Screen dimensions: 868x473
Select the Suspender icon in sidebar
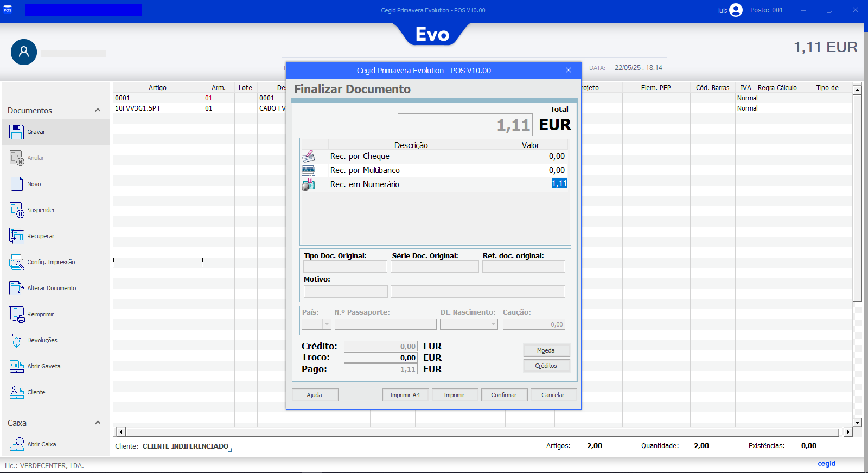[x=17, y=210]
